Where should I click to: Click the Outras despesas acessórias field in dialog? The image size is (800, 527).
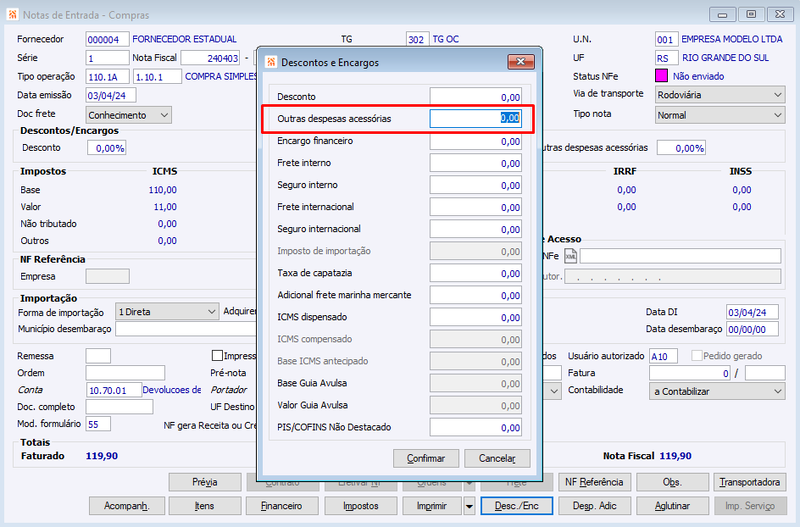coord(476,118)
